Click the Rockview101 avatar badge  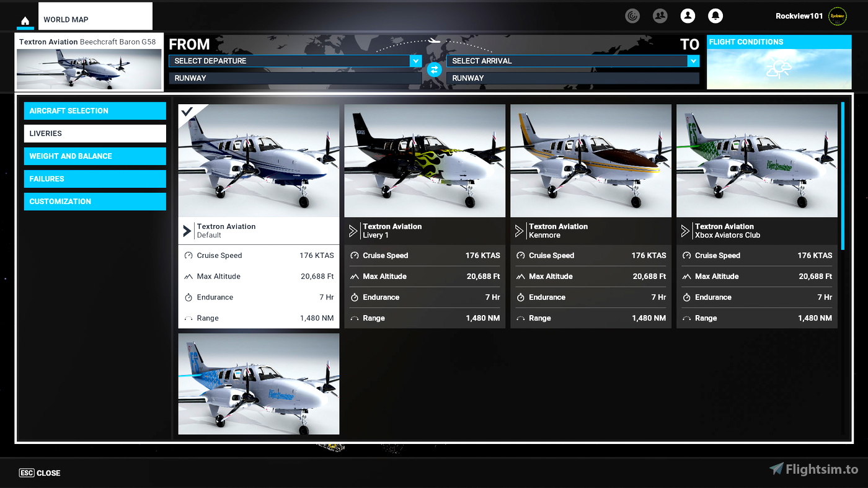[837, 16]
